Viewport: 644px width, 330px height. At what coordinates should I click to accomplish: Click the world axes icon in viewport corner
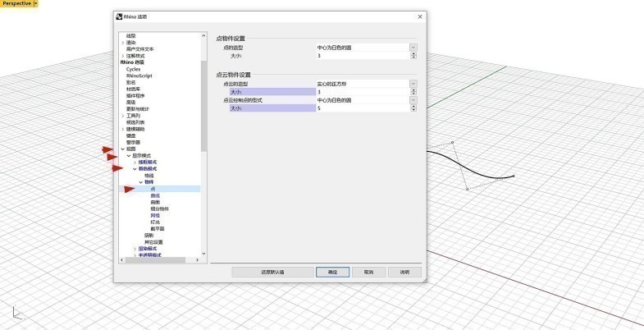point(16,314)
